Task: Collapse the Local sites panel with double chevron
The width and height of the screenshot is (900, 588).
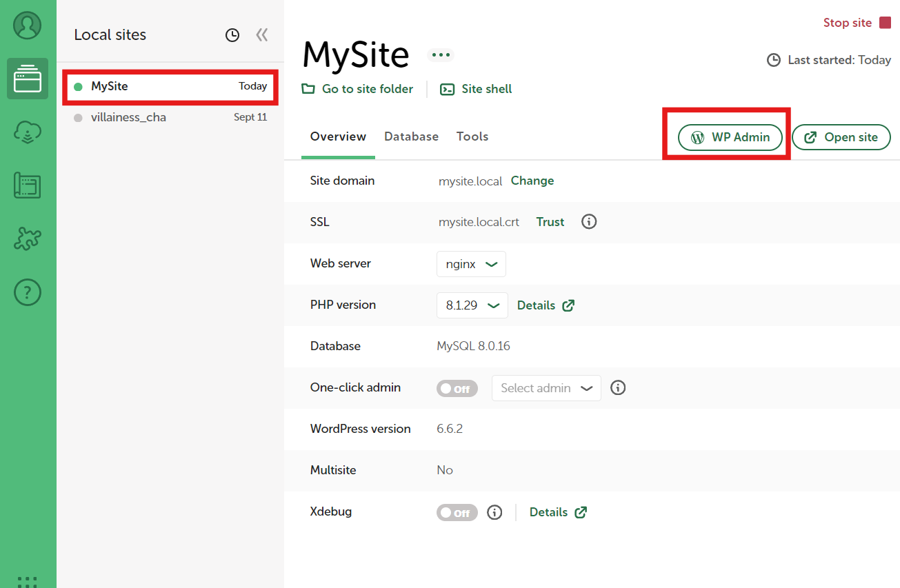Action: point(261,34)
